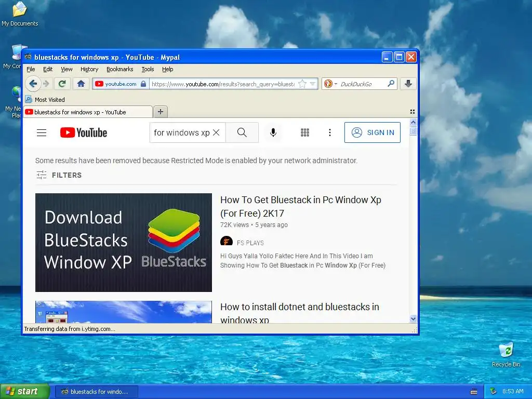The width and height of the screenshot is (532, 399).
Task: Click the Transferring data status bar text
Action: 70,329
